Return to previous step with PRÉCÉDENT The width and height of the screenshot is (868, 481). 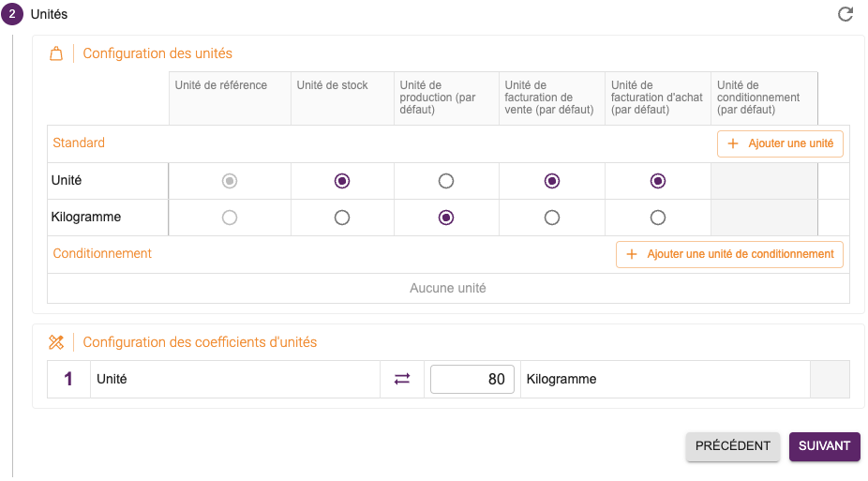click(732, 446)
